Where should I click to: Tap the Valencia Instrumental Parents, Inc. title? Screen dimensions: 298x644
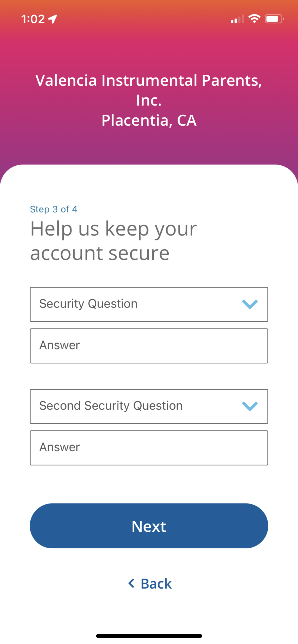(x=149, y=80)
